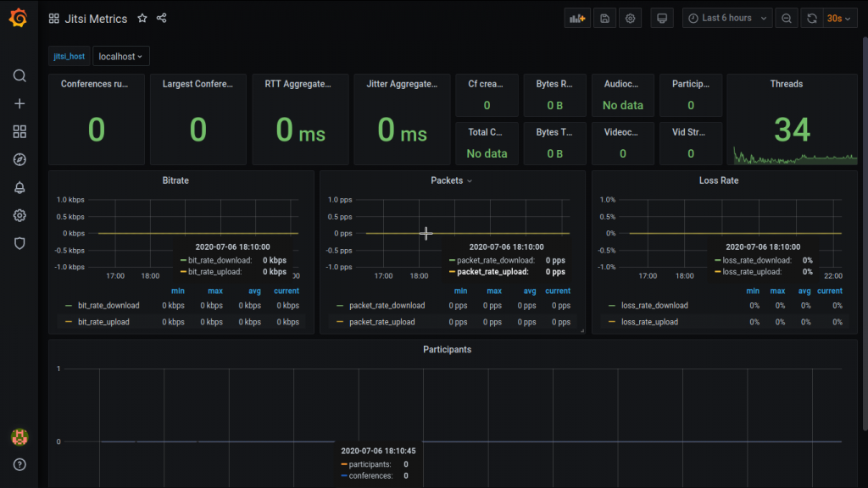Toggle the loss_rate_download legend series
This screenshot has height=488, width=868.
(654, 305)
